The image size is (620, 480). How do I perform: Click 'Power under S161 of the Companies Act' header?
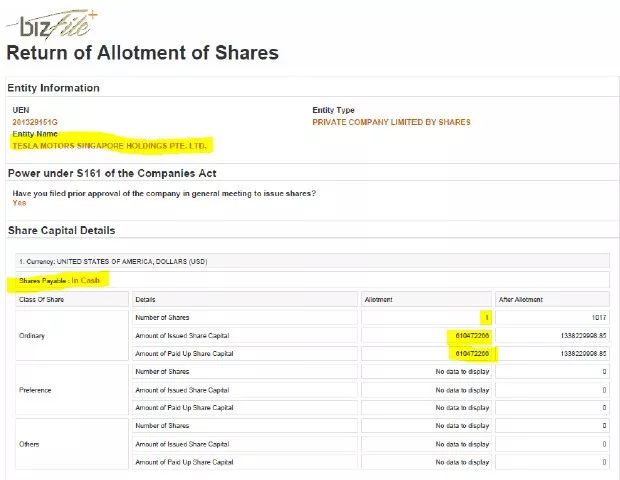[x=112, y=173]
